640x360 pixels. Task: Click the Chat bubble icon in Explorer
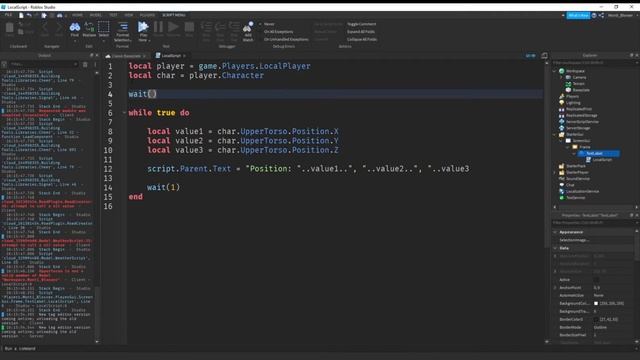pyautogui.click(x=562, y=185)
